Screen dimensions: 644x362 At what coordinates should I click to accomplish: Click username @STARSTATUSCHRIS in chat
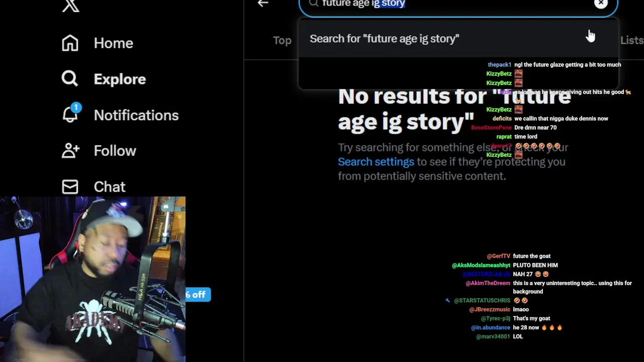[482, 301]
